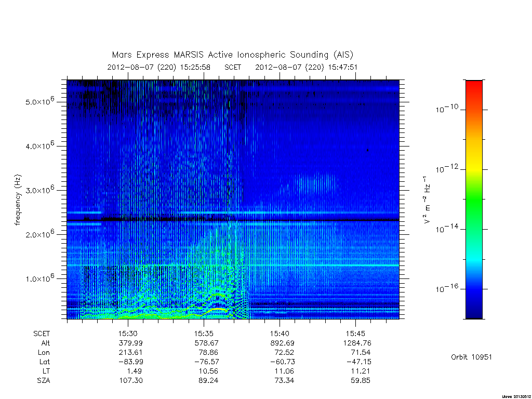Image resolution: width=532 pixels, height=399 pixels.
Task: Select altitude value 379.99
Action: 130,343
